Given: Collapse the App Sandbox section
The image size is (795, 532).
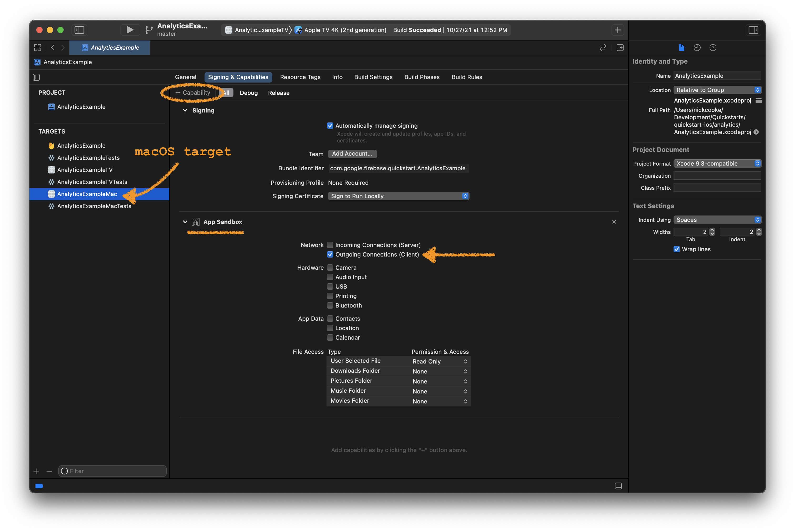Looking at the screenshot, I should [185, 222].
